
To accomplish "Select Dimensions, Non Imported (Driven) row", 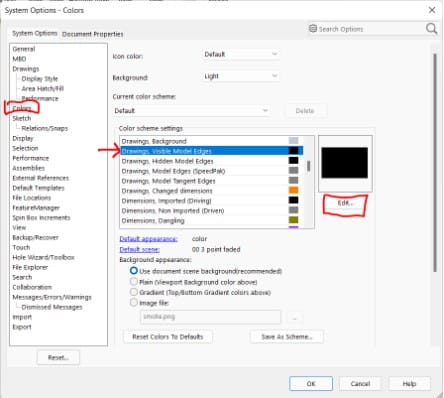I will point(212,210).
